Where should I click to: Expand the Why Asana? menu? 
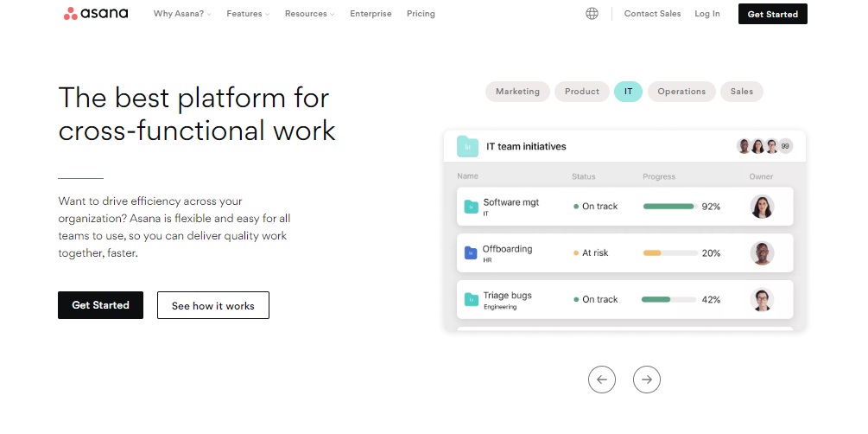(182, 14)
